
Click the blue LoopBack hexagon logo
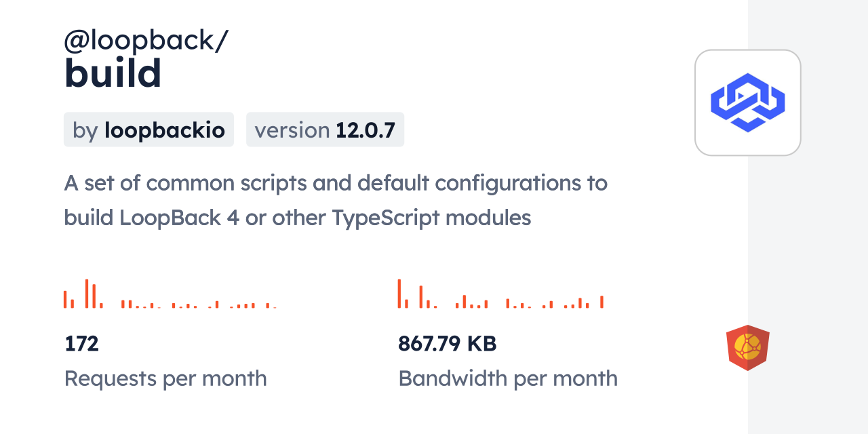(x=747, y=102)
